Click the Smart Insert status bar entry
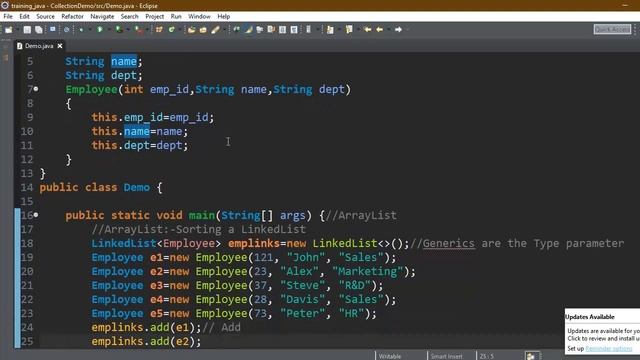640x360 pixels. [447, 356]
